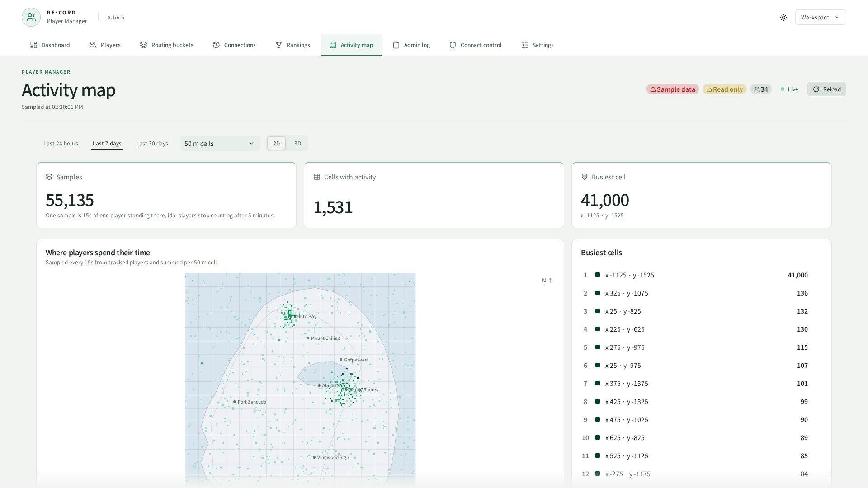Open the Players tab
The image size is (868, 488).
pos(105,45)
